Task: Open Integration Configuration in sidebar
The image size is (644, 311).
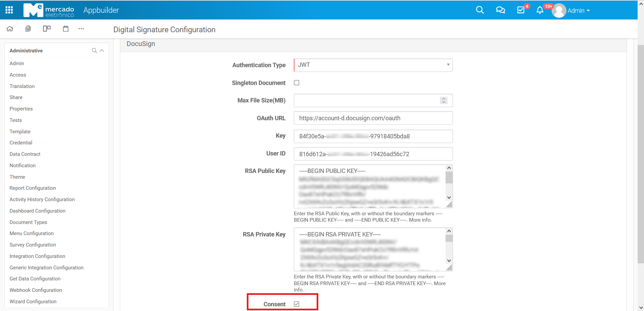Action: coord(37,256)
